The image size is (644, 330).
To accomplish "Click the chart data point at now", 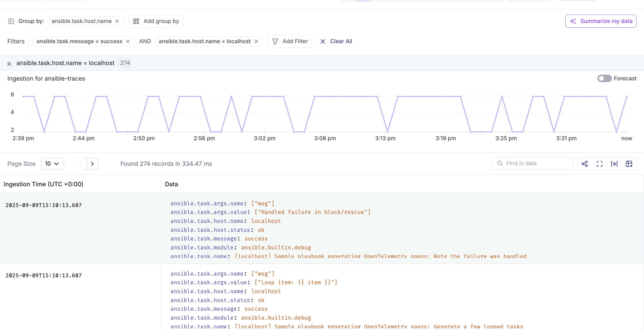I will tap(627, 96).
